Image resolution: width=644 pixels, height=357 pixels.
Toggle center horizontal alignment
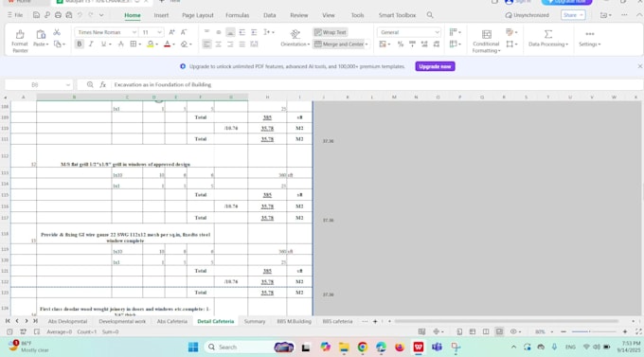point(218,44)
